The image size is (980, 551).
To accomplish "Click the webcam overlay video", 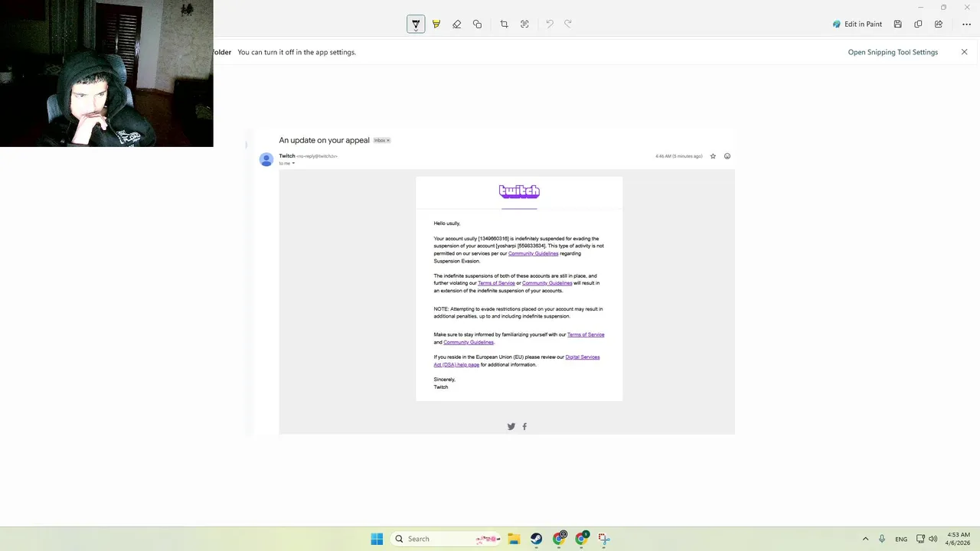I will click(106, 73).
